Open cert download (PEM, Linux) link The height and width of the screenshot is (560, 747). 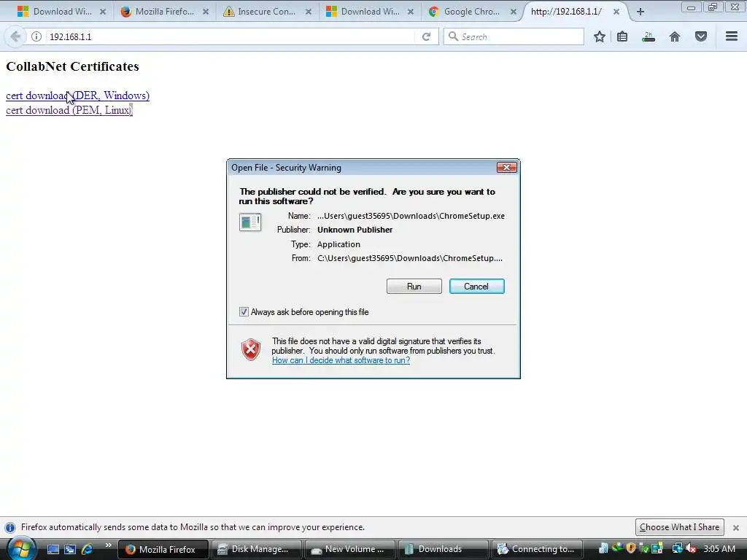click(69, 110)
